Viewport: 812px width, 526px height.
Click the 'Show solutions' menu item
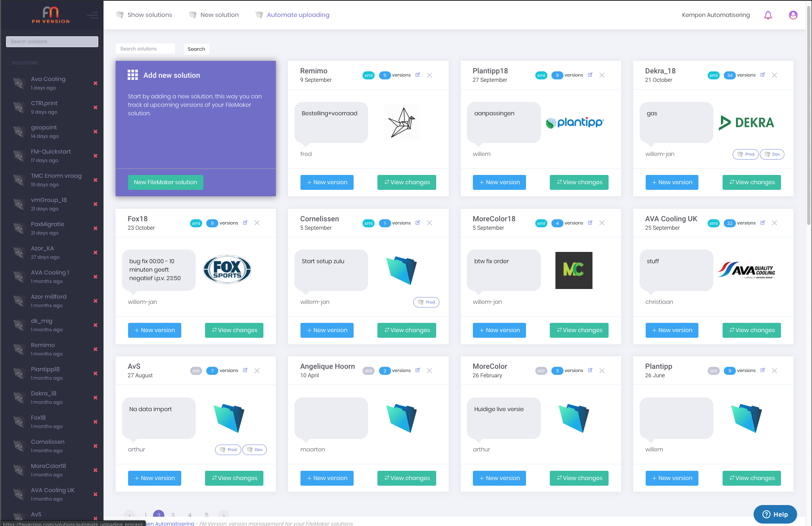point(150,14)
